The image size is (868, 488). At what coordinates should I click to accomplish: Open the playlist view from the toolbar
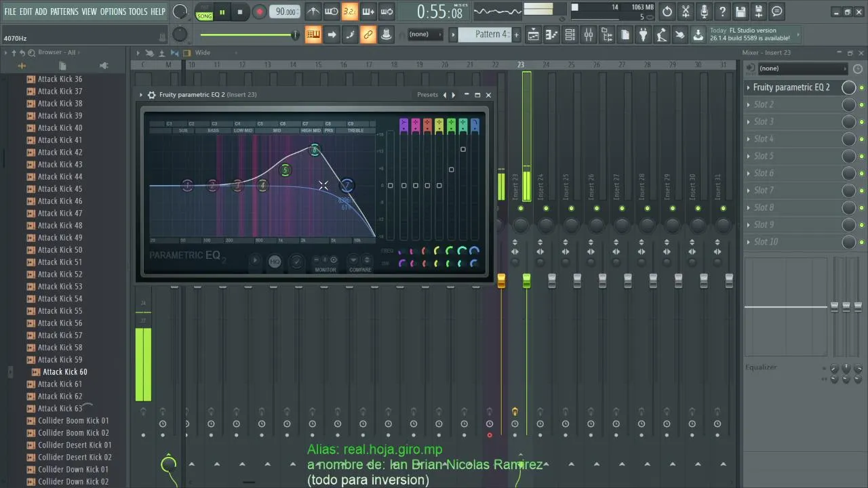click(534, 35)
